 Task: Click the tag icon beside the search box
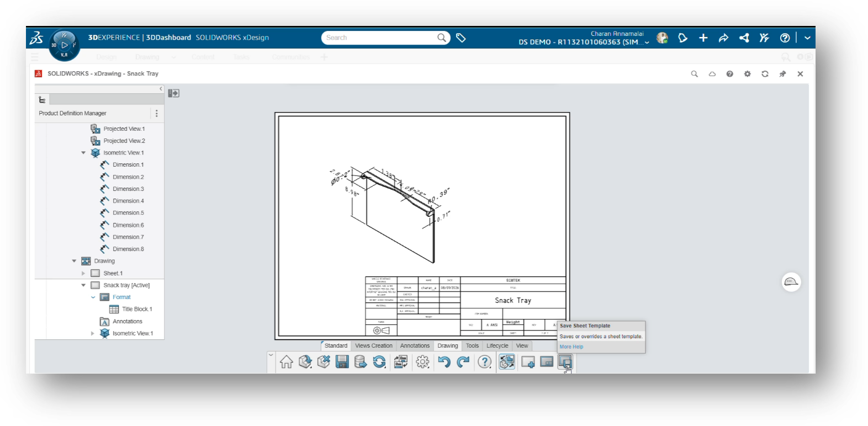pos(461,38)
